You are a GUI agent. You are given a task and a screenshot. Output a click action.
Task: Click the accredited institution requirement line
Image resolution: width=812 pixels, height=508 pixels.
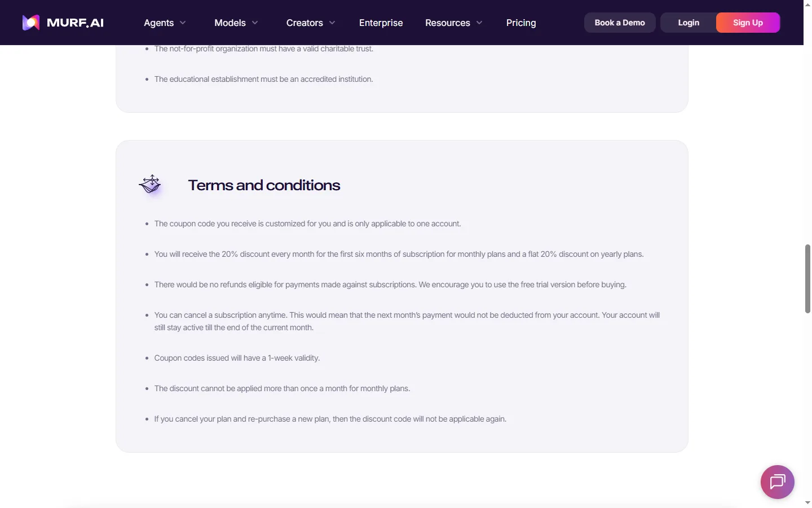(264, 79)
